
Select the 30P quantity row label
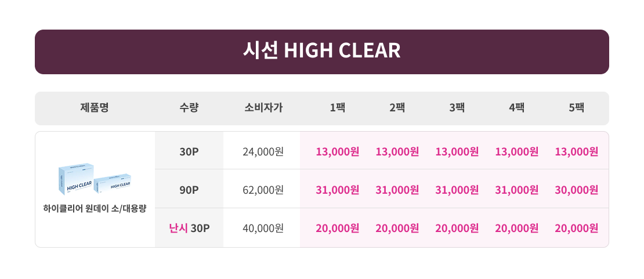click(x=189, y=152)
